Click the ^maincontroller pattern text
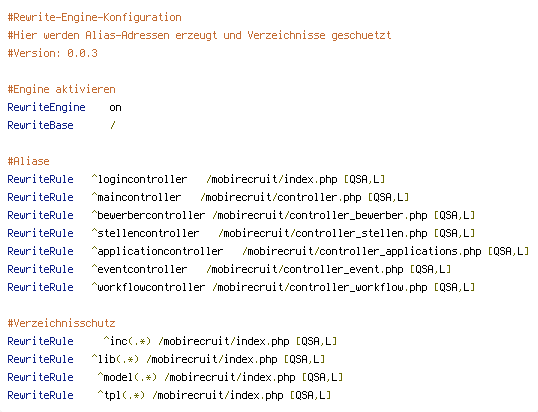This screenshot has width=538, height=412. point(136,197)
